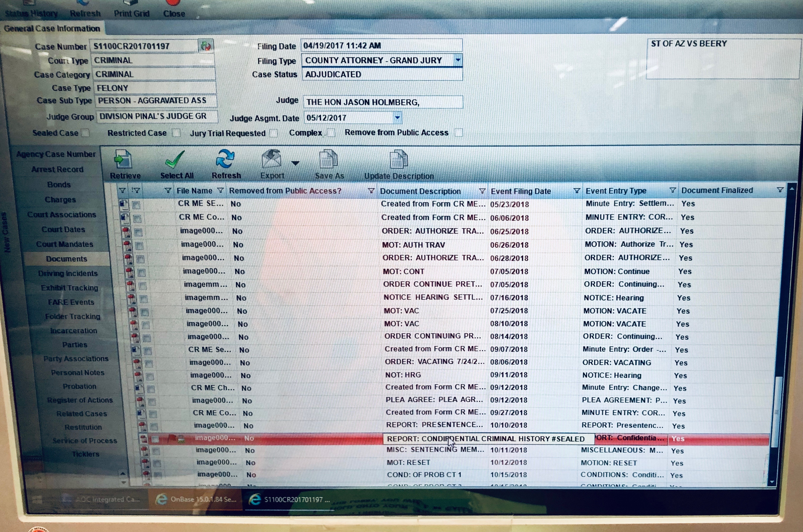Expand the Filing Type dropdown

click(458, 60)
